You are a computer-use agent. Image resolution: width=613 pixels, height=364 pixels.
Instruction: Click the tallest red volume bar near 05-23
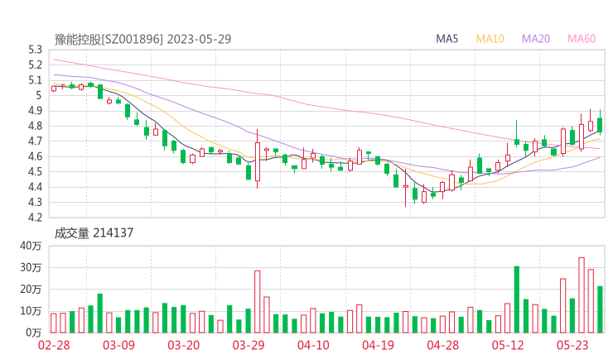coord(582,295)
